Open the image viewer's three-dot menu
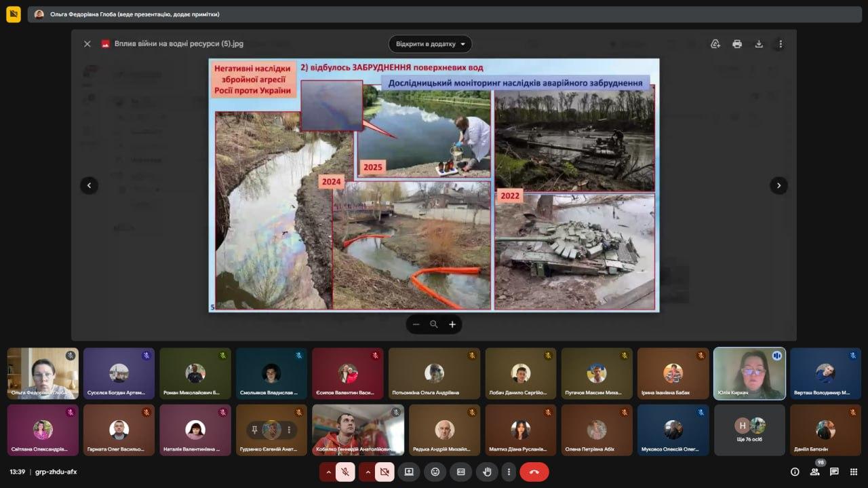868x488 pixels. click(x=781, y=44)
